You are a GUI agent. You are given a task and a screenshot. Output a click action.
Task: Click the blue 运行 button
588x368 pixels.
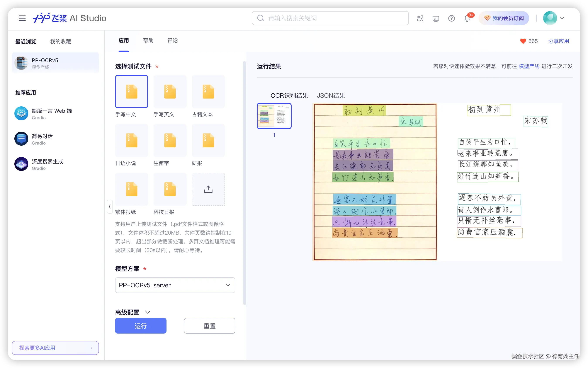tap(141, 326)
